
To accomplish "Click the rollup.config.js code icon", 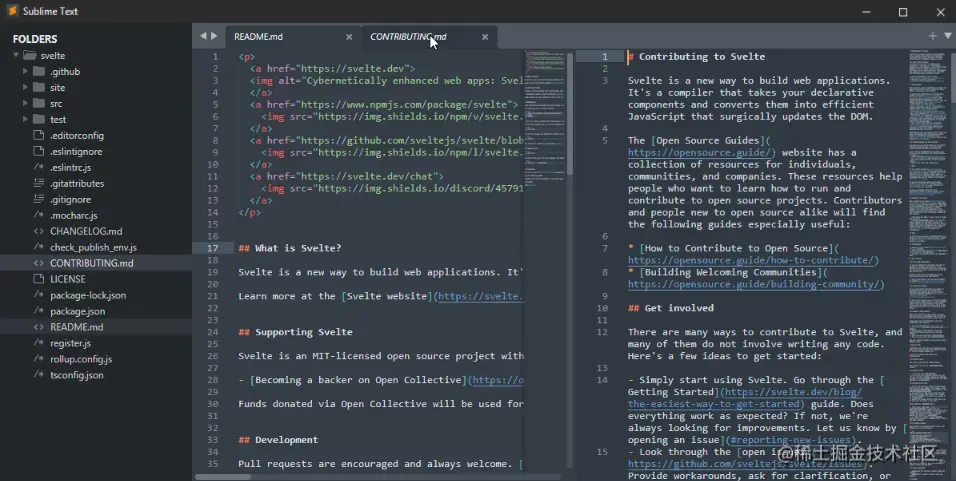I will [39, 358].
